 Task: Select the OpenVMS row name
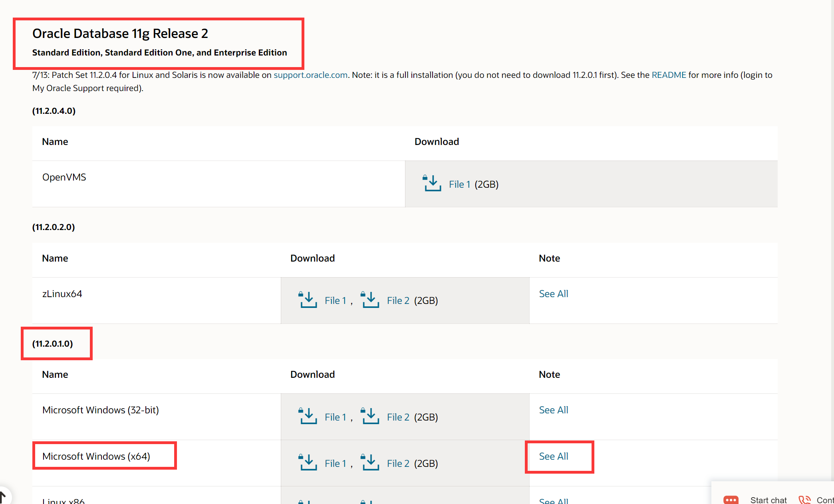[64, 177]
